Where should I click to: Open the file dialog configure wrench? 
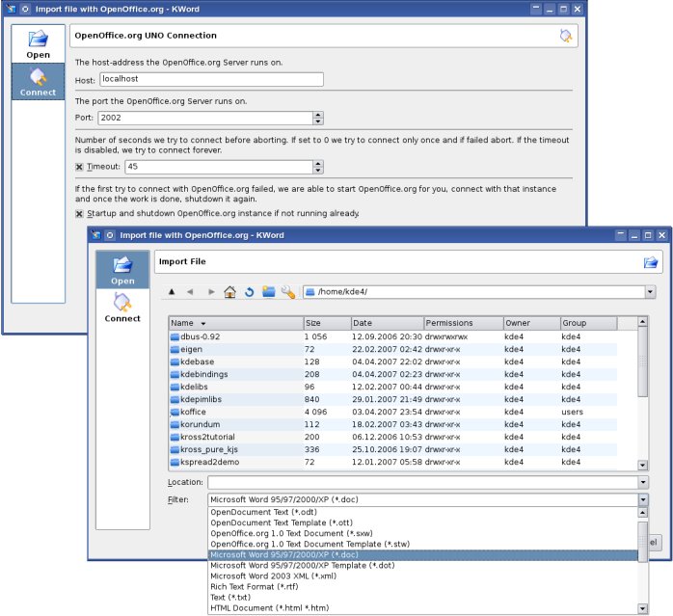tap(287, 292)
